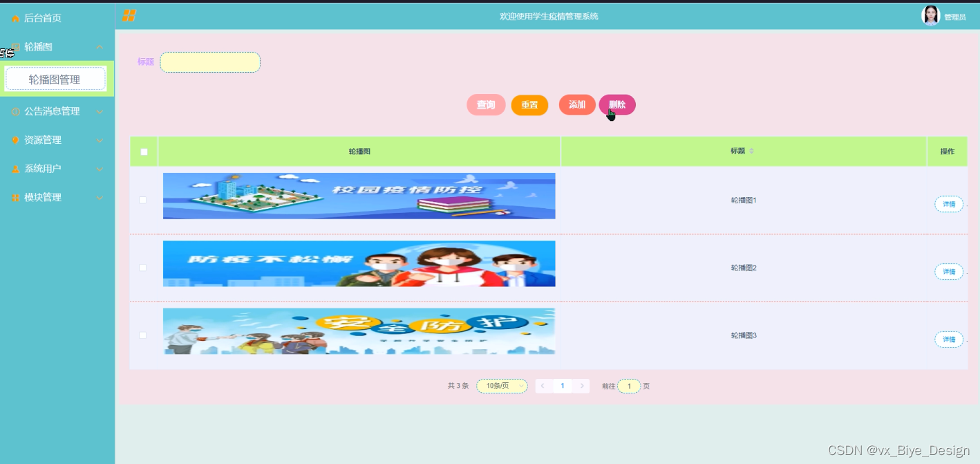Click the 轮播图 column header
980x464 pixels.
click(359, 151)
